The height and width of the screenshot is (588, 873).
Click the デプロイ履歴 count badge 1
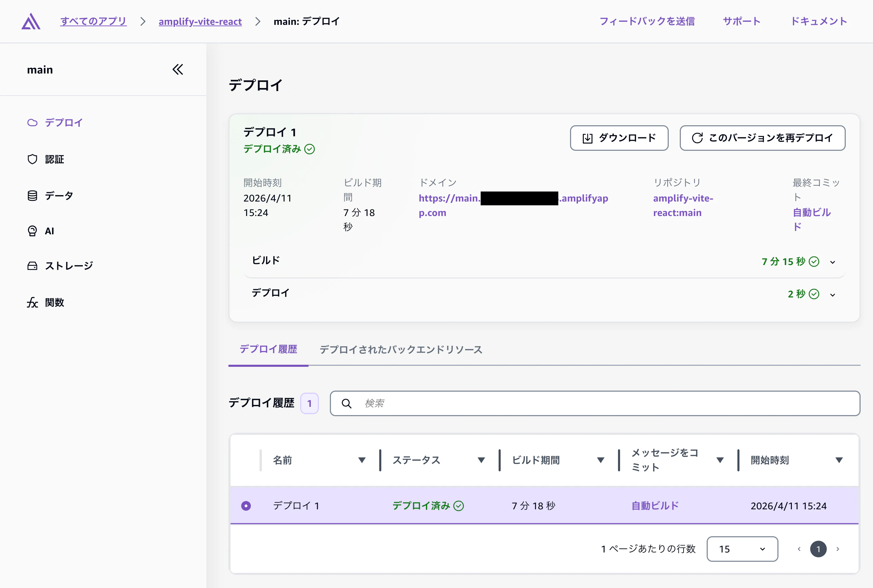(310, 403)
